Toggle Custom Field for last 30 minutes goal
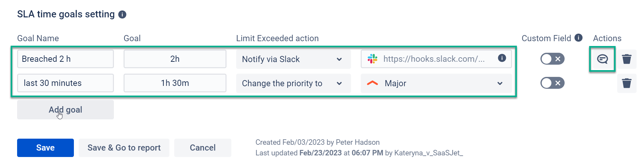This screenshot has width=644, height=166. tap(552, 83)
